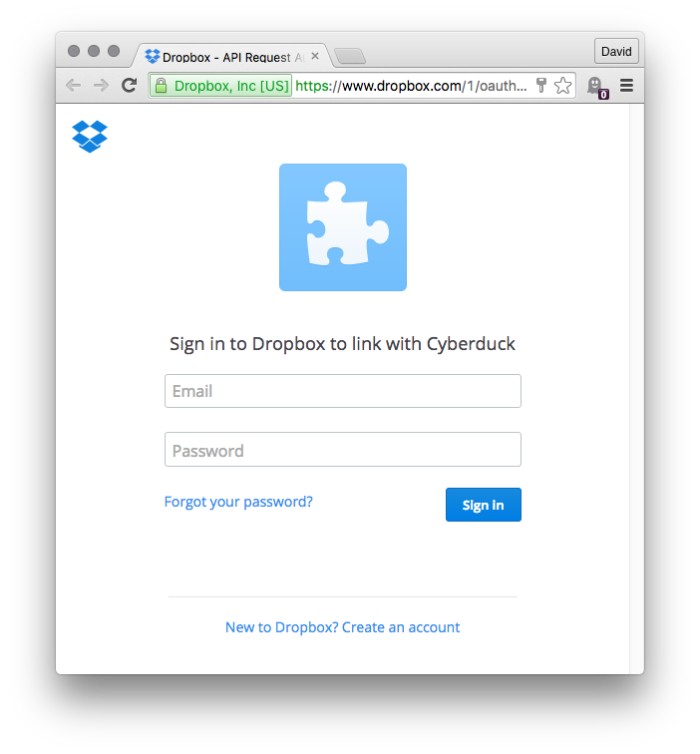Click the green lock security icon
Viewport: 700px width, 754px height.
tap(162, 86)
